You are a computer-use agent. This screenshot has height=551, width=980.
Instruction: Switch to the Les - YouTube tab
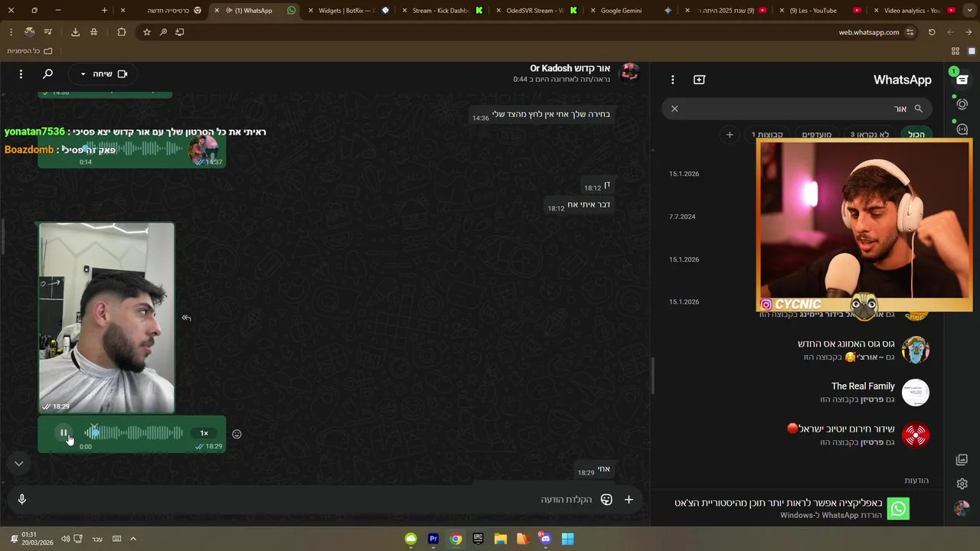coord(818,11)
